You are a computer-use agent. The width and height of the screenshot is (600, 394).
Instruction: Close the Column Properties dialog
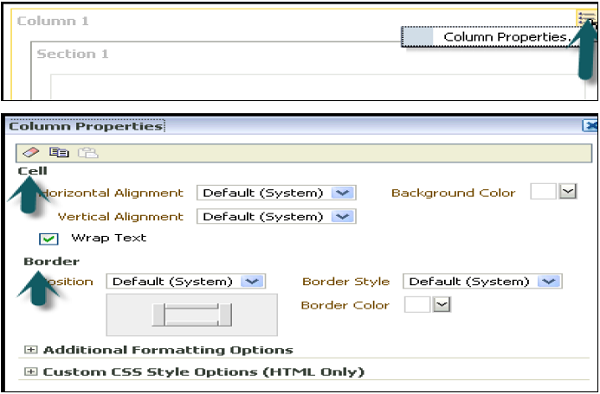click(590, 125)
